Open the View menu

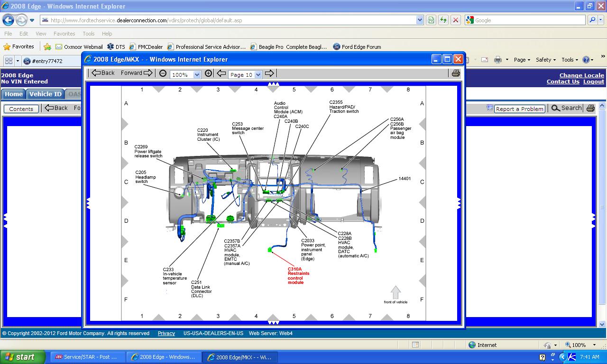point(41,34)
